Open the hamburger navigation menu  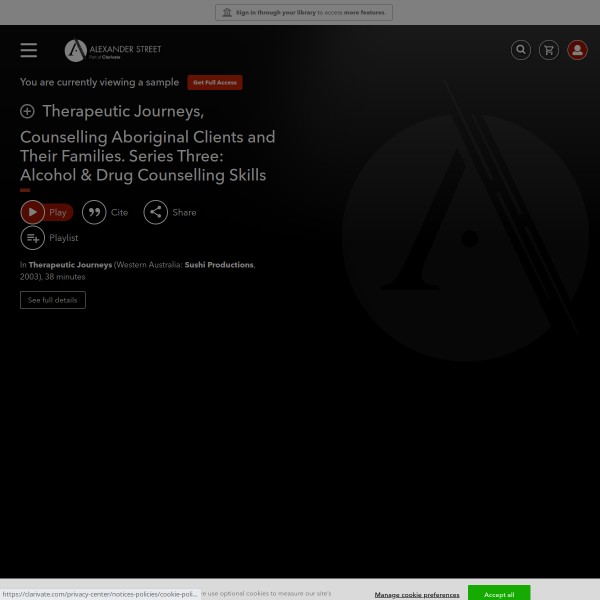pos(29,50)
